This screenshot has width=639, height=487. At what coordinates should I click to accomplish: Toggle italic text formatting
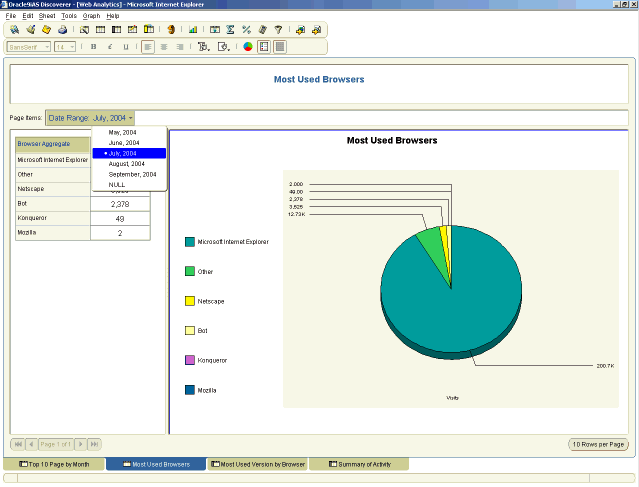coord(110,47)
